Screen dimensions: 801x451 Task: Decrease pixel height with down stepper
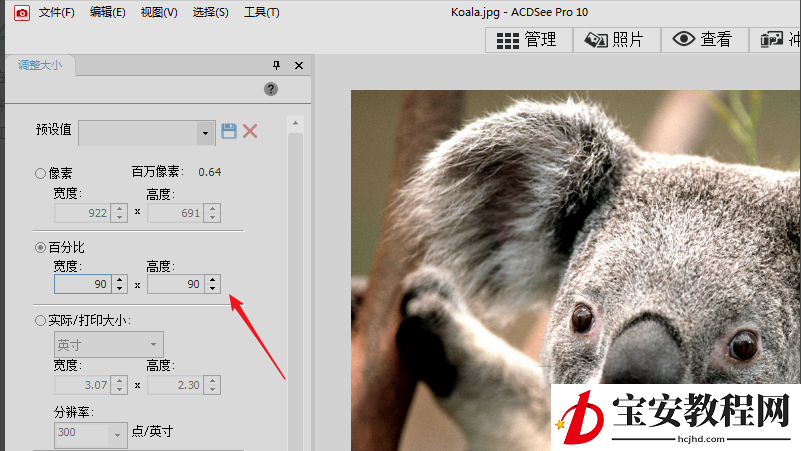point(213,218)
